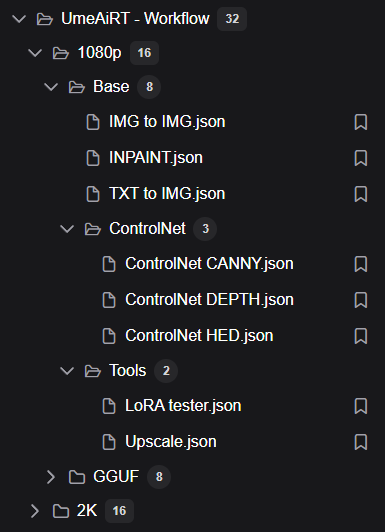Click bookmark icon next to ControlNet HED.json
Image resolution: width=385 pixels, height=532 pixels.
[361, 336]
